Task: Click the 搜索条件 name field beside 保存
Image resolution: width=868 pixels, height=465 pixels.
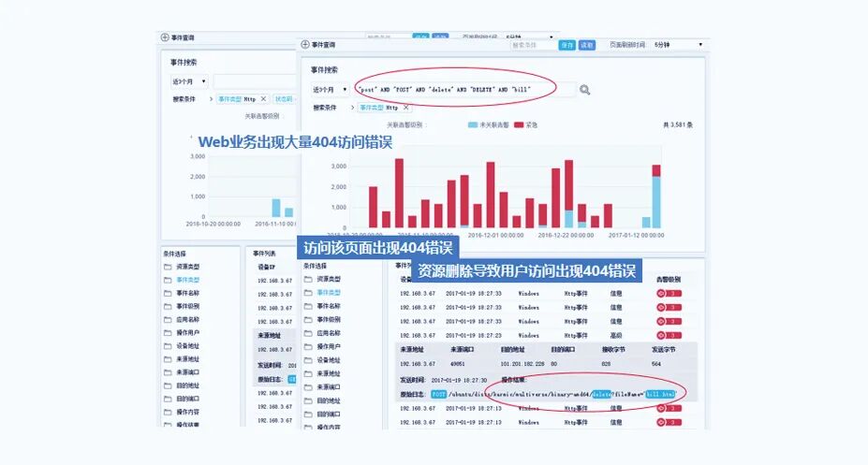Action: pos(533,45)
